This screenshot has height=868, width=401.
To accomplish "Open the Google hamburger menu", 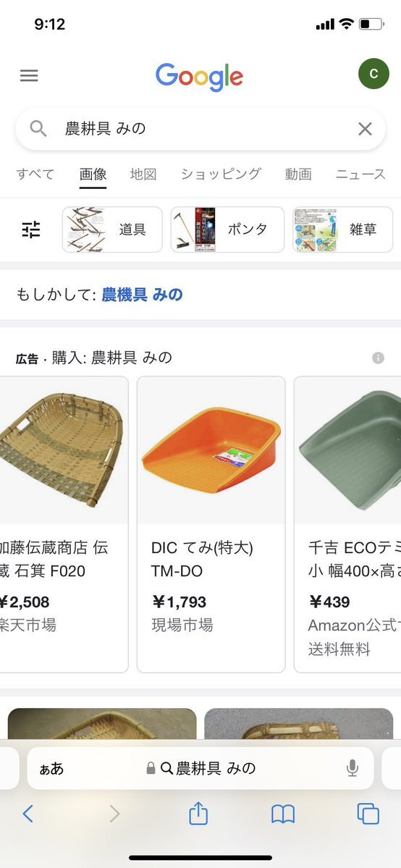I will pyautogui.click(x=29, y=75).
